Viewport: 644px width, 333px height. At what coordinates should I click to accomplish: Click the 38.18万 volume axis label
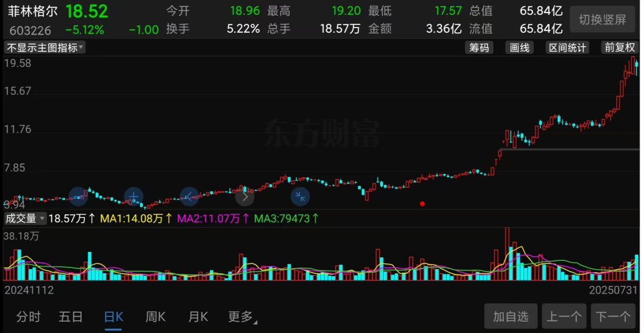coord(21,236)
